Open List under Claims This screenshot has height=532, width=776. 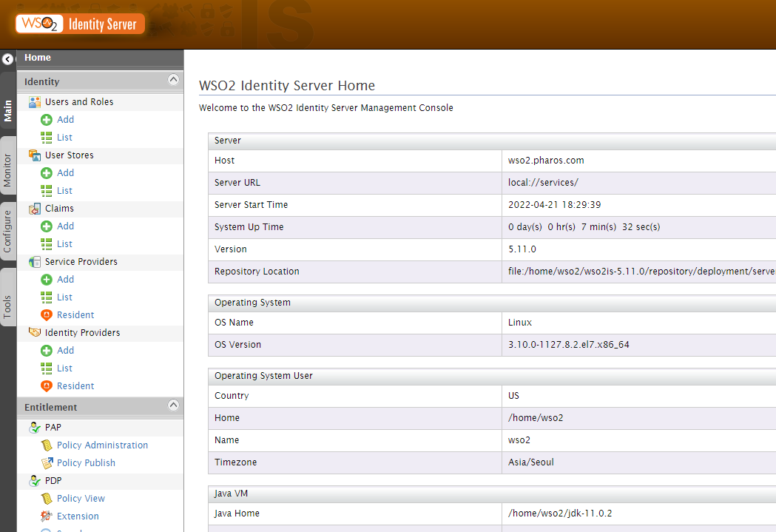click(64, 244)
